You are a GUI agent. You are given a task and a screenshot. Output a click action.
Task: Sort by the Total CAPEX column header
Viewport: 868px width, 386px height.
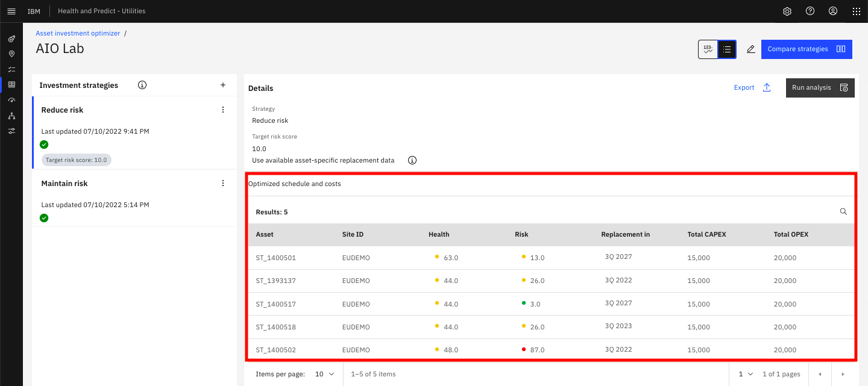click(x=706, y=235)
